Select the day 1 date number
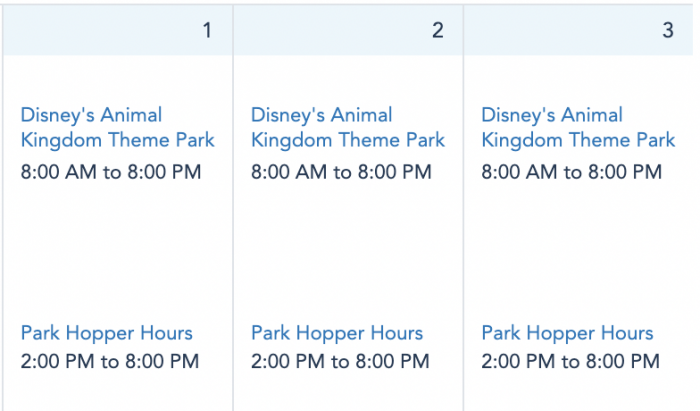 tap(207, 30)
